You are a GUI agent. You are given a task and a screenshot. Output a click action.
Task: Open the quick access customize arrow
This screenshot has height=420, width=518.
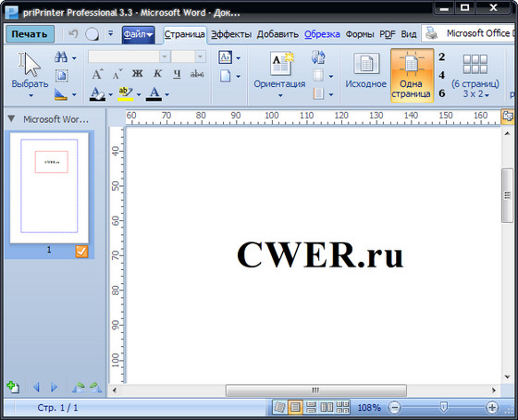111,33
